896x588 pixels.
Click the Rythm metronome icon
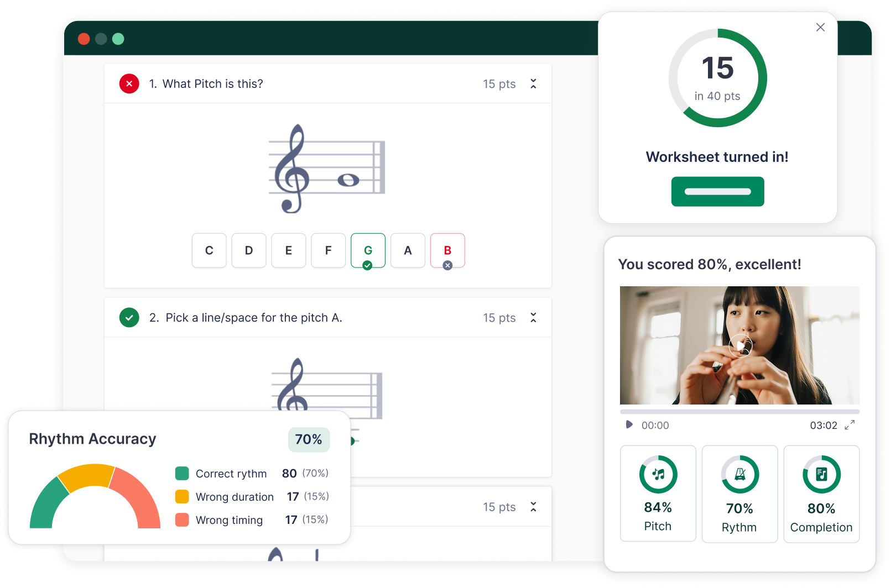[740, 474]
